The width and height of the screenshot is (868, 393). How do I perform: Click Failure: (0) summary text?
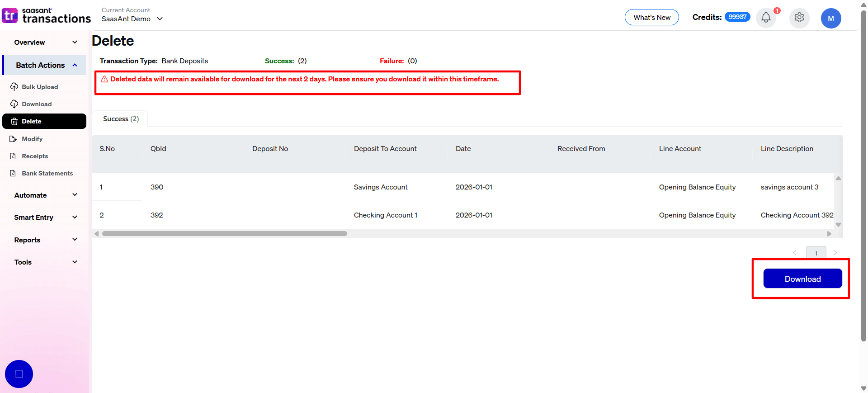[x=398, y=61]
